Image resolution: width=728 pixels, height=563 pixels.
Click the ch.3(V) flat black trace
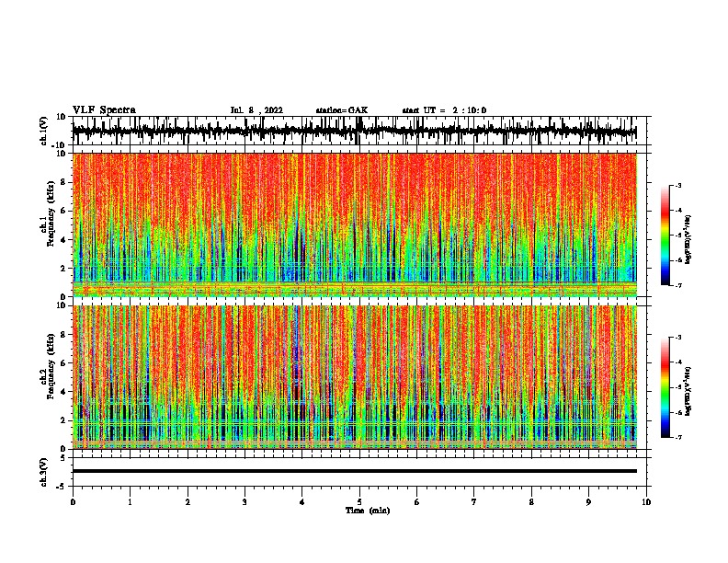355,471
